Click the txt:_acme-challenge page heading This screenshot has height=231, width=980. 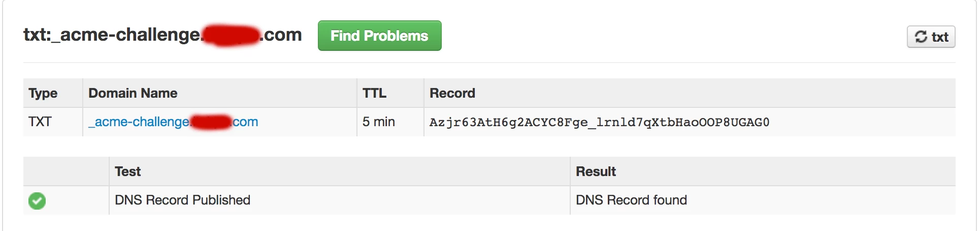coord(162,35)
